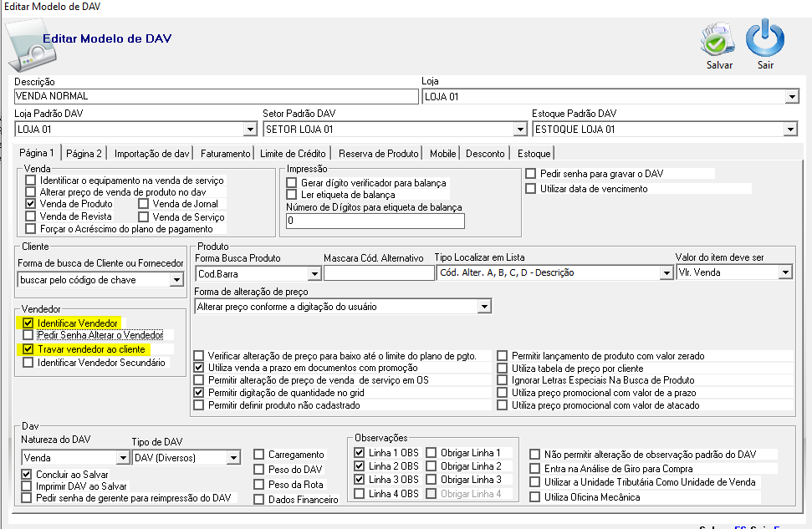Check the Carregamento checkbox
This screenshot has height=529, width=812.
(259, 455)
